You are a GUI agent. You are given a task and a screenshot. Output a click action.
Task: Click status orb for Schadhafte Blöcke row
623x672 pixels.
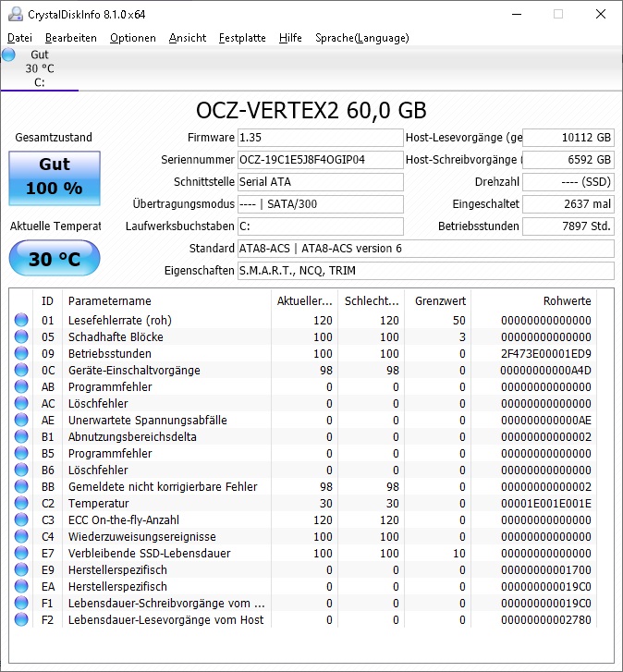(x=21, y=336)
